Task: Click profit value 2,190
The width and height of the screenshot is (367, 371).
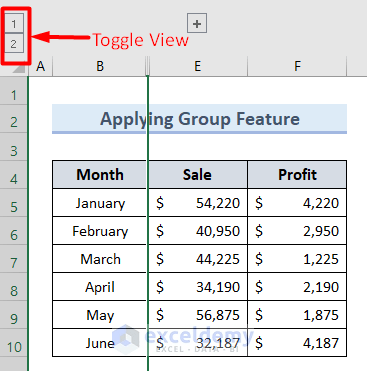Action: (297, 287)
